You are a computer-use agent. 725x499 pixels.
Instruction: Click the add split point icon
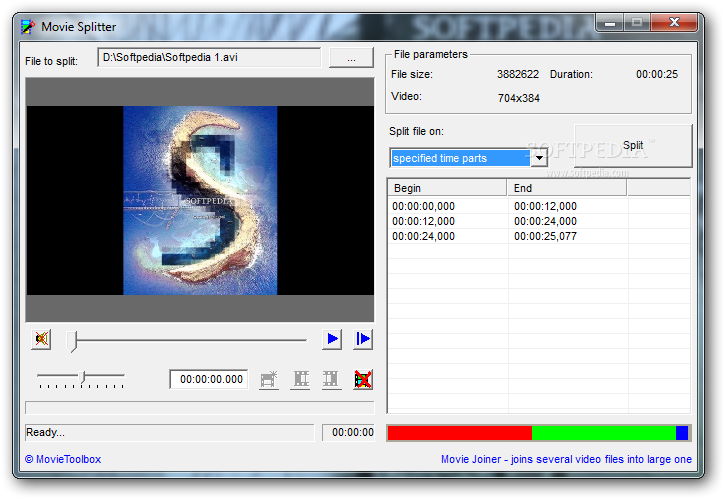point(269,380)
